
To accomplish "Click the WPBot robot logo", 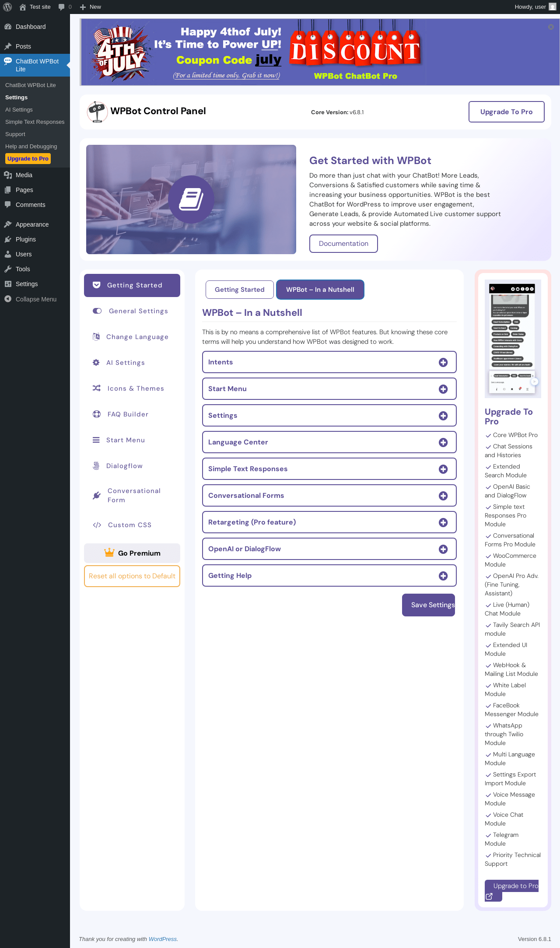I will click(x=97, y=112).
